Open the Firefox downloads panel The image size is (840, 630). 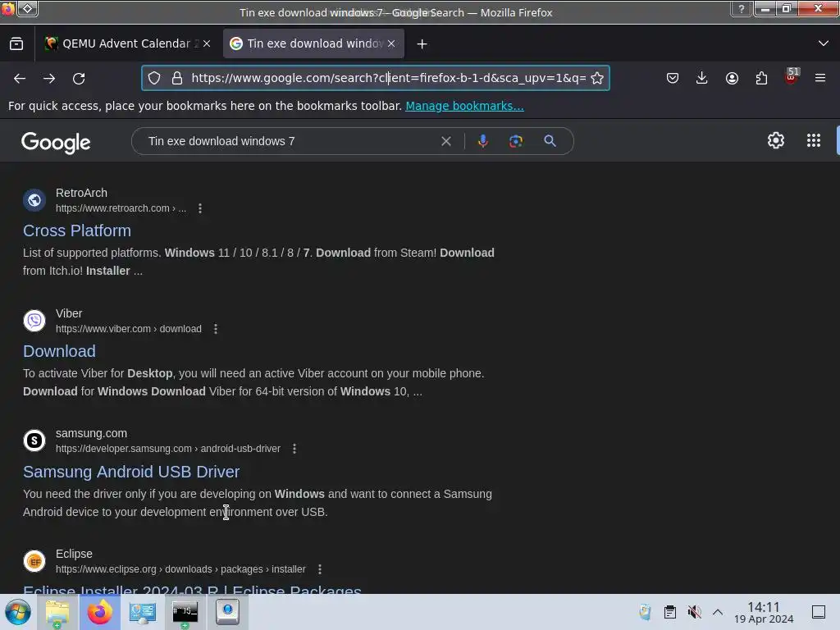point(702,78)
